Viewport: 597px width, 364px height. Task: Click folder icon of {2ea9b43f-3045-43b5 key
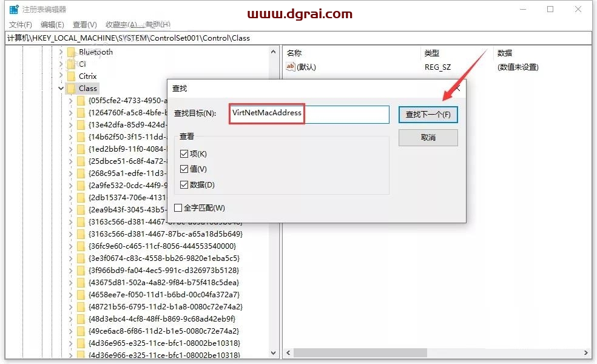coord(81,210)
